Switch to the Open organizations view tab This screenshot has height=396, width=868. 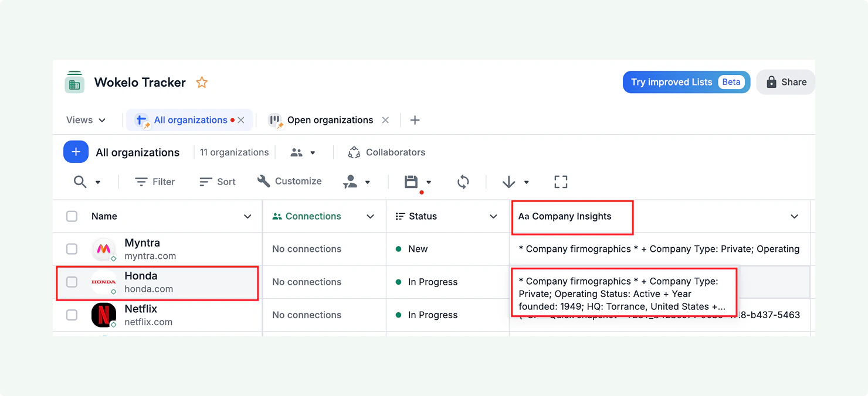[x=321, y=120]
